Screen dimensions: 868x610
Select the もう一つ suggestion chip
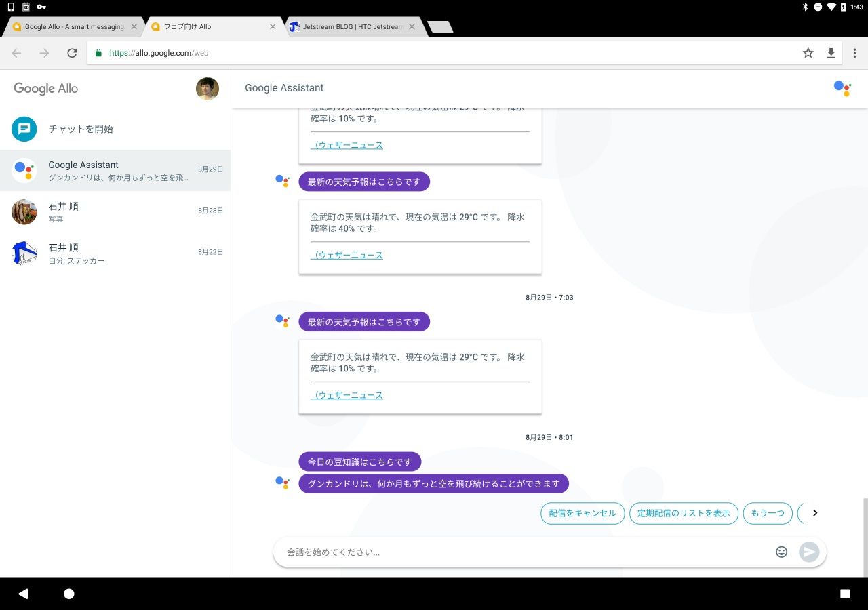768,513
